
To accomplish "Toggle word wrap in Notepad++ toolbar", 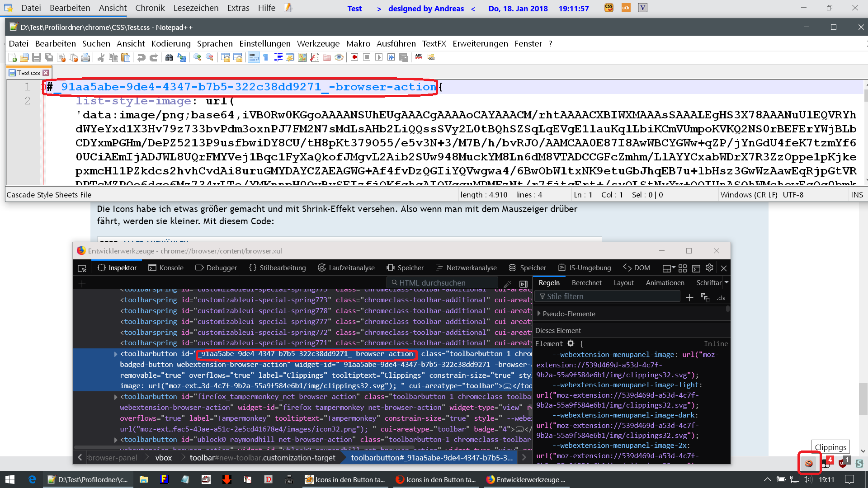I will click(254, 57).
